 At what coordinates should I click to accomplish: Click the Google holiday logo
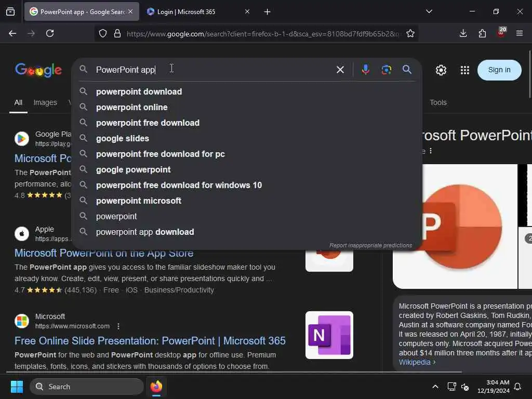pos(38,70)
